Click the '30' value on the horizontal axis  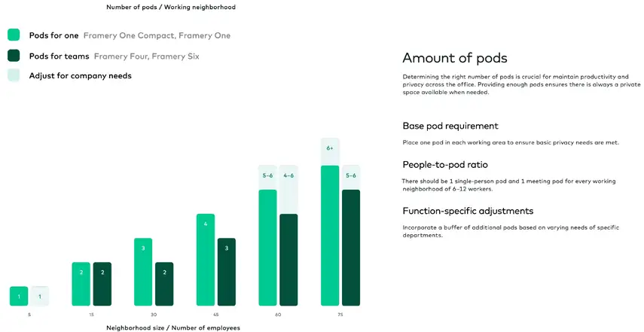click(x=154, y=314)
